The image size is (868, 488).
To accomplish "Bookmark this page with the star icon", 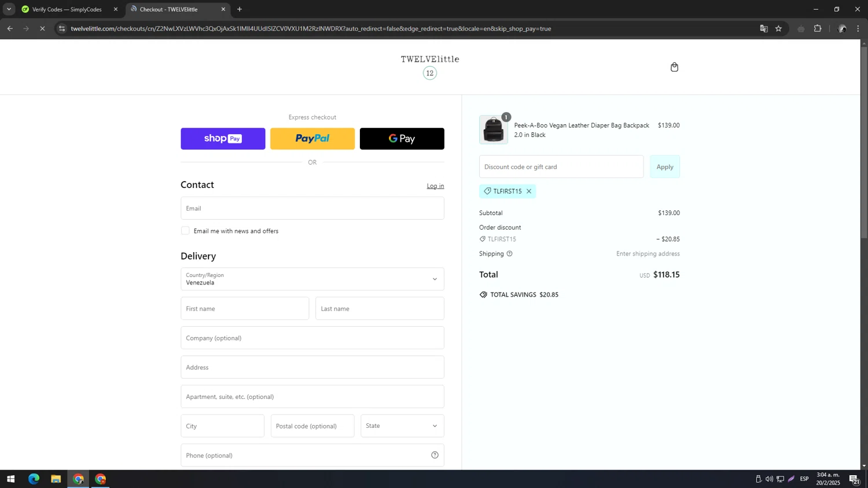I will pos(779,28).
